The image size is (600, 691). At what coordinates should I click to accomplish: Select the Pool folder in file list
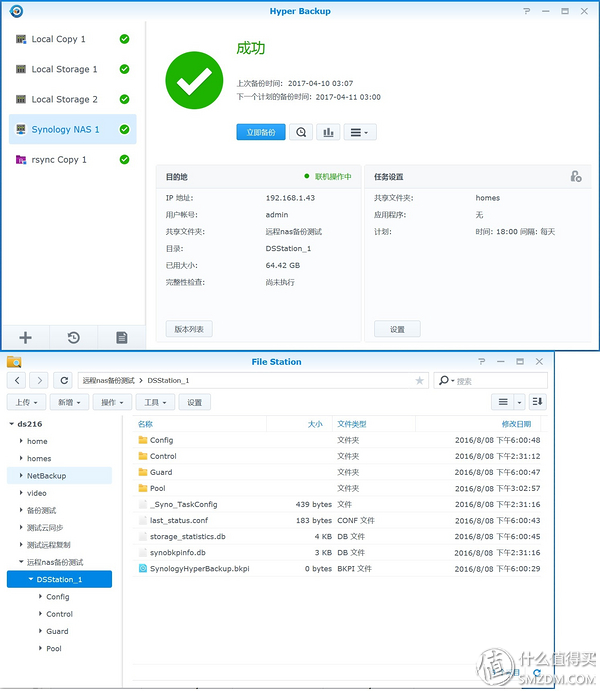click(337, 488)
